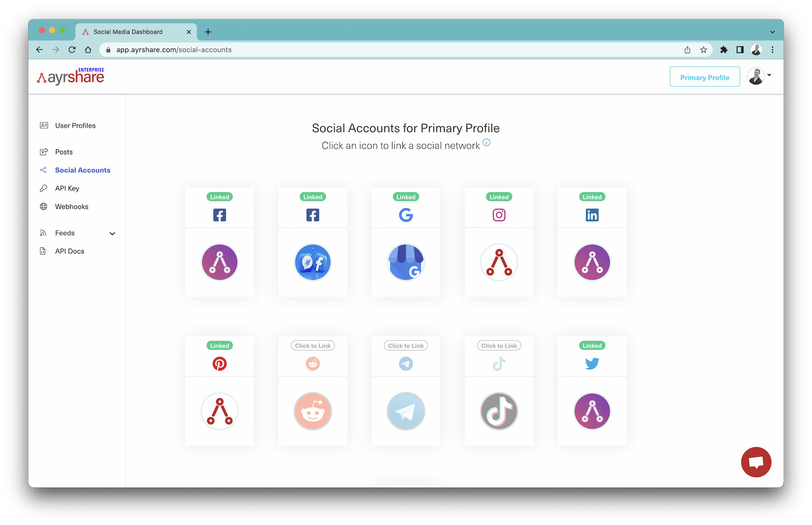Open the chat support bubble
812x525 pixels.
pyautogui.click(x=756, y=462)
